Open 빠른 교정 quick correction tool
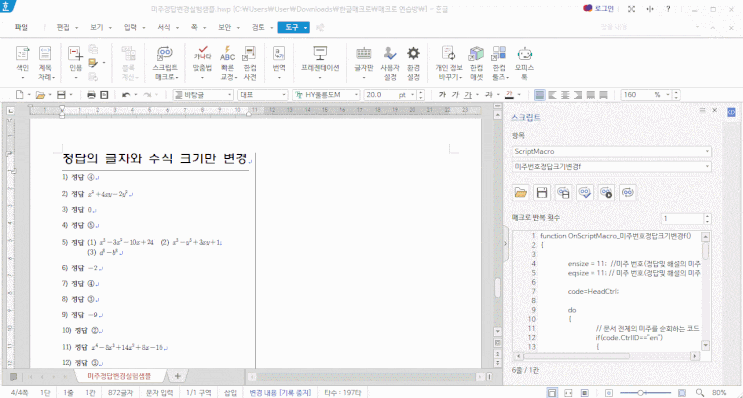 227,63
